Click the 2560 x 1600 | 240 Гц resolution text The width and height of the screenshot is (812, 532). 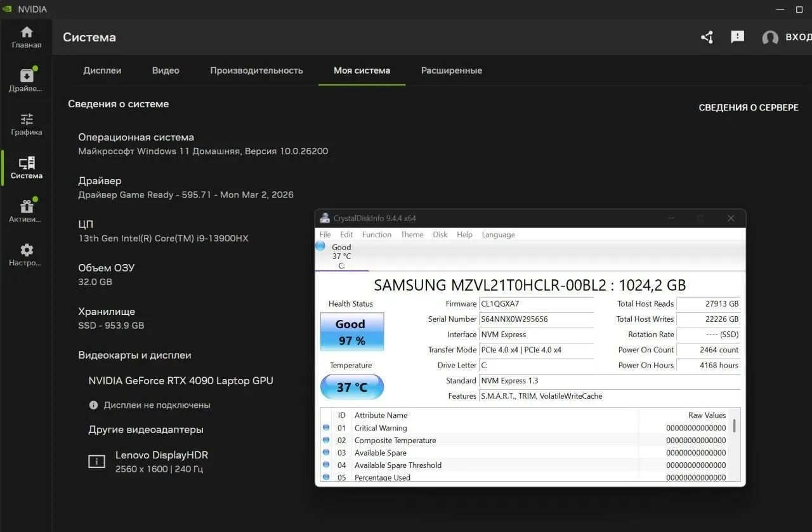tap(159, 469)
